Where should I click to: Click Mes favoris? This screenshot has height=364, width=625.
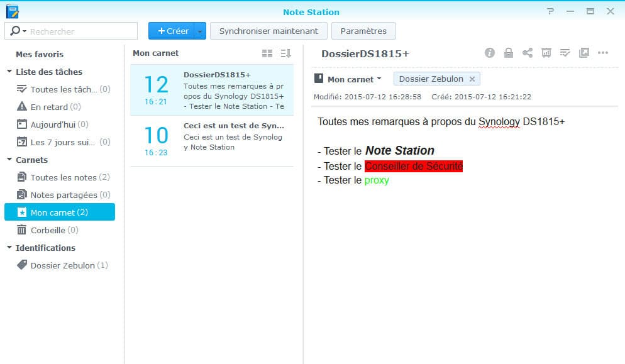[x=40, y=54]
